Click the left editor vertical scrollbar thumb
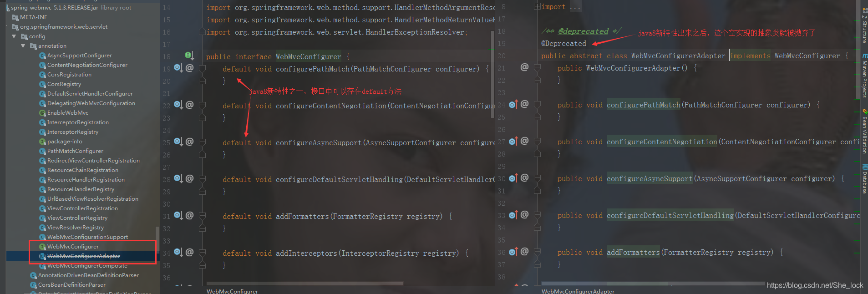This screenshot has width=868, height=294. coord(492,75)
